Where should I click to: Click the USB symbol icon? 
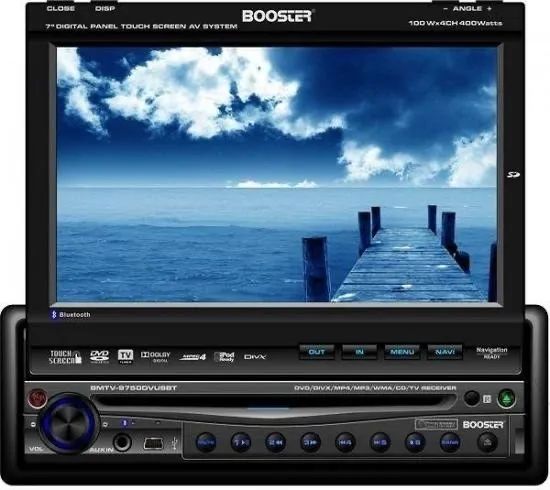coord(175,443)
